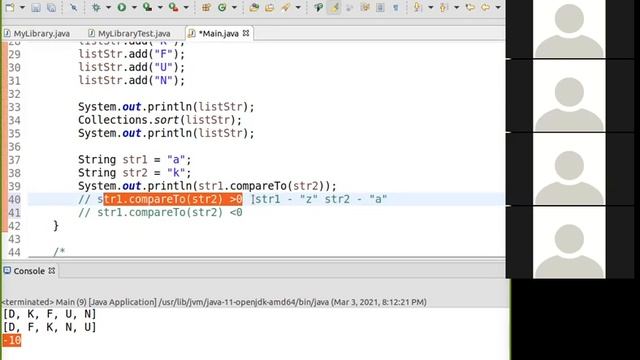Click the highlighted -10 console output
The width and height of the screenshot is (640, 360).
point(12,340)
